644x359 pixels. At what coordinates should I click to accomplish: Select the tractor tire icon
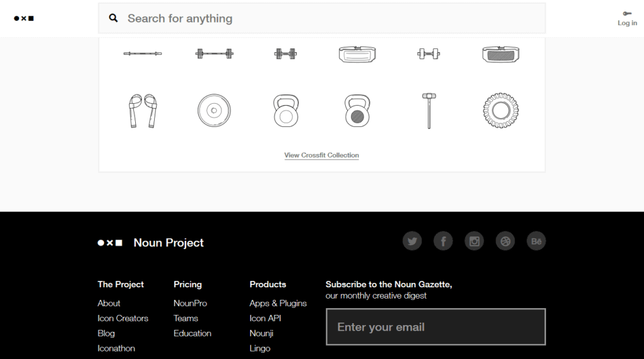501,111
